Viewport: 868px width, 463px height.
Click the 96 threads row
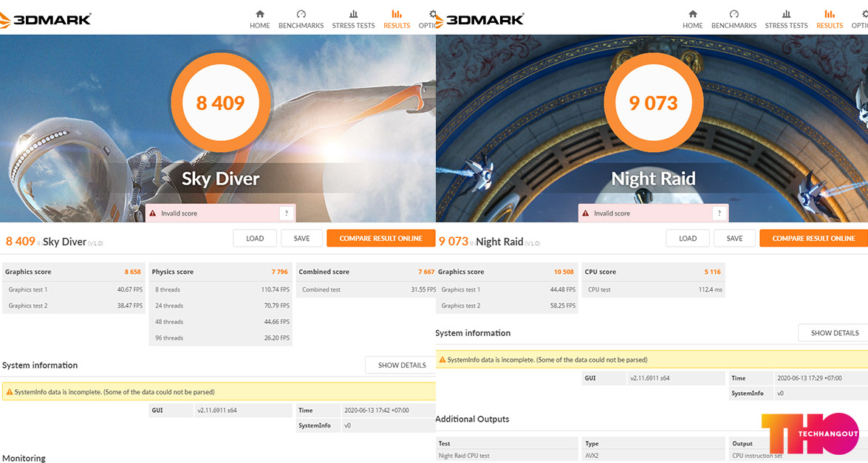tap(220, 337)
